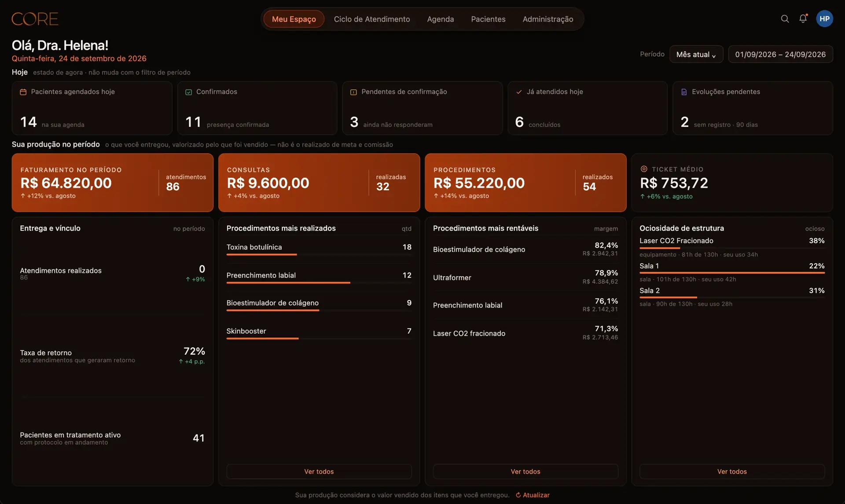Go to the Agenda tab
The image size is (845, 504).
pos(440,19)
